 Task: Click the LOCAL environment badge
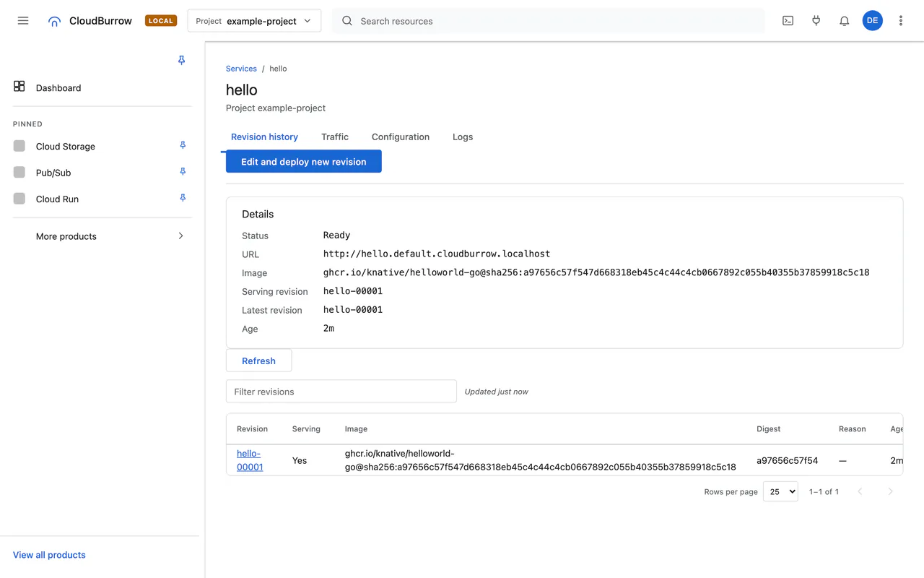[x=161, y=21]
